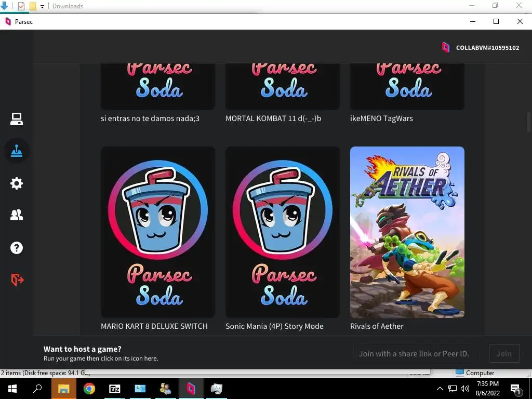Screen dimensions: 532x399
Task: Click the 'Rivals of Aether' title text
Action: tap(377, 326)
